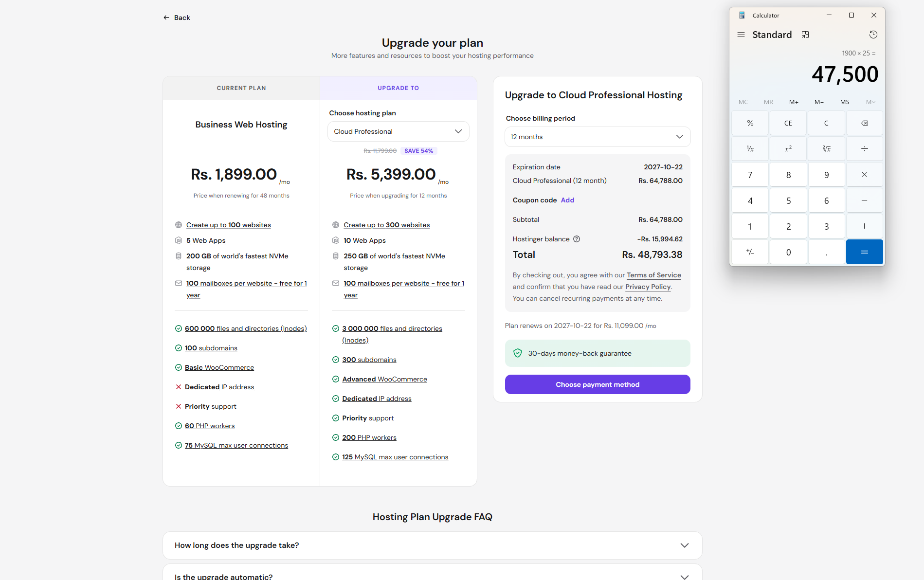Image resolution: width=924 pixels, height=580 pixels.
Task: Click the CE clear entry key
Action: tap(788, 123)
